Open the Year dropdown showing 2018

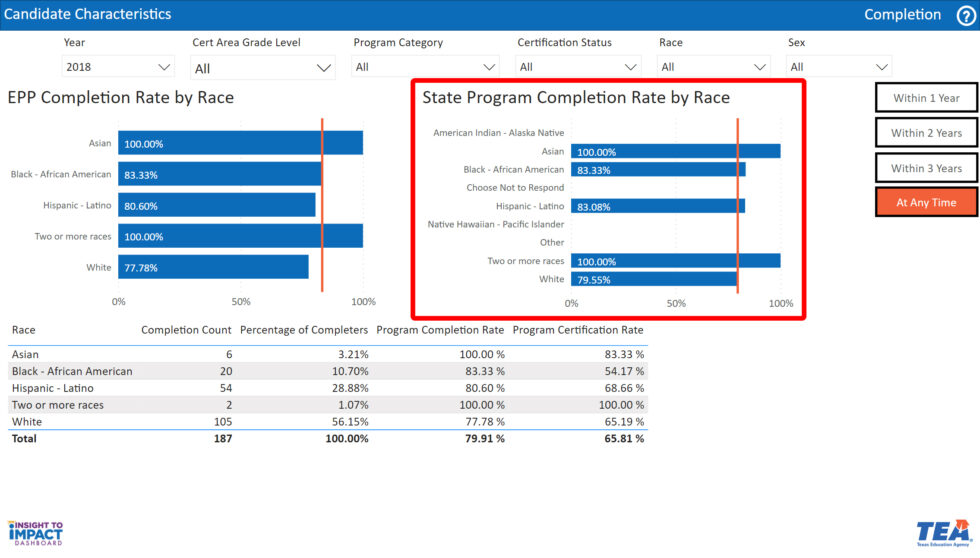click(118, 67)
